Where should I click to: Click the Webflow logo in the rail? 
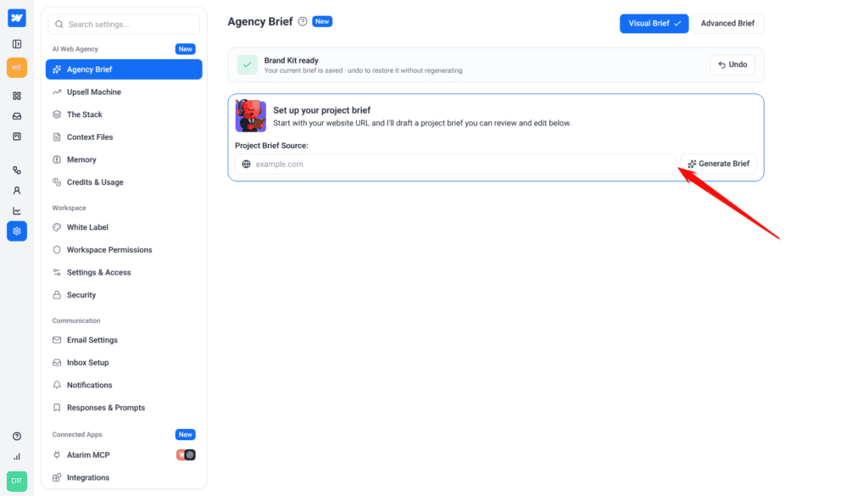tap(17, 18)
